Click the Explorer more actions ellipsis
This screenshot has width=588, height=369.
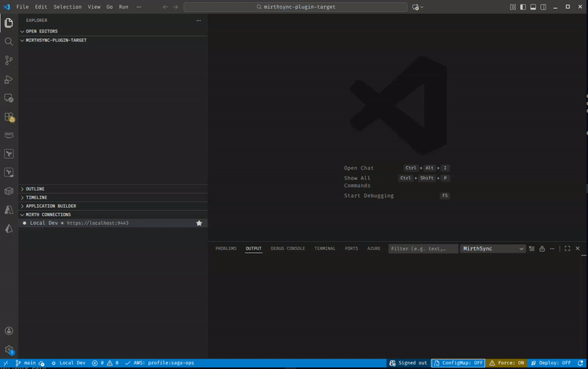pos(198,21)
